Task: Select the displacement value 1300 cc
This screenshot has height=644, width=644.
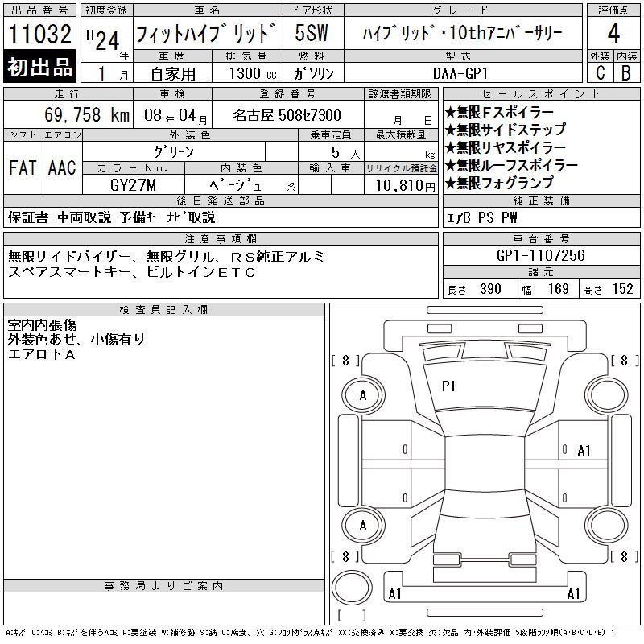Action: coord(253,73)
